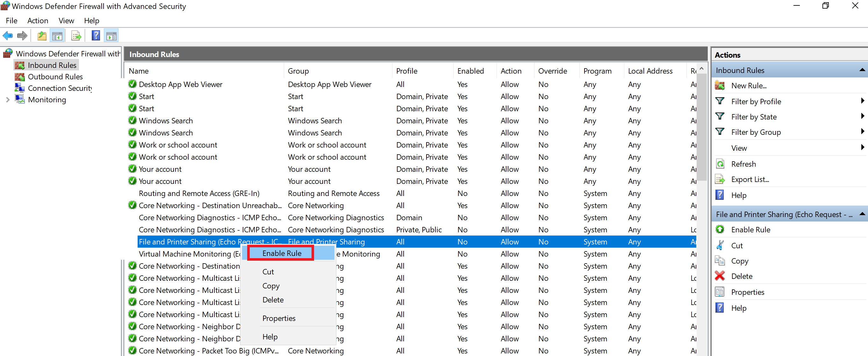Image resolution: width=868 pixels, height=356 pixels.
Task: Toggle the Show/Hide Console Tree toolbar icon
Action: (x=57, y=36)
